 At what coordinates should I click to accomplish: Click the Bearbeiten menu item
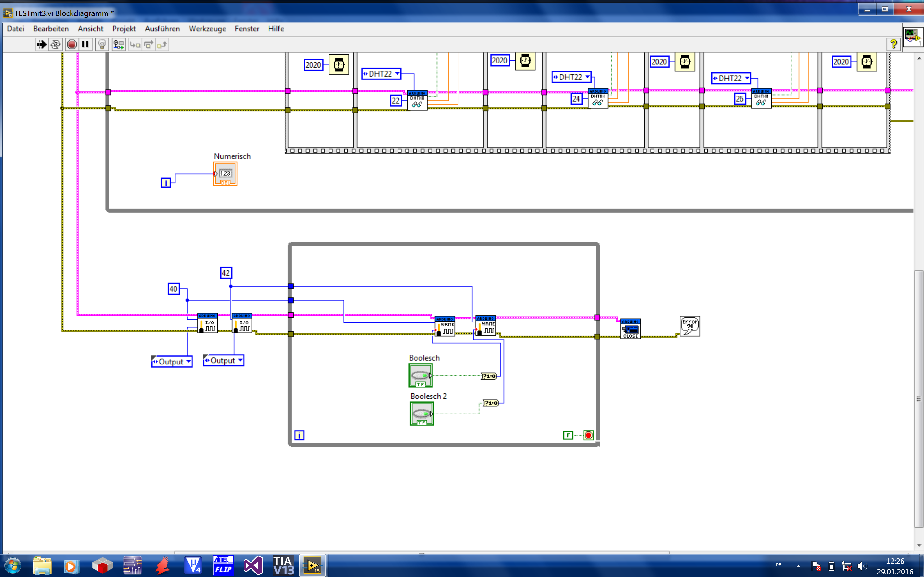click(51, 29)
